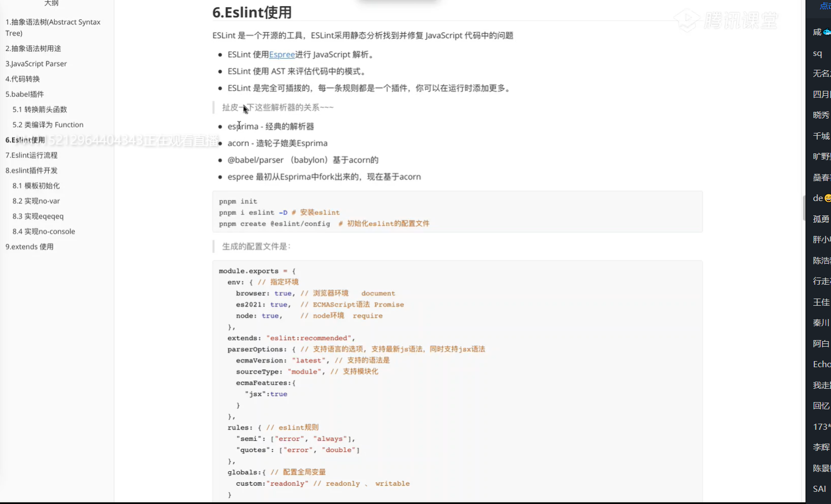Image resolution: width=831 pixels, height=504 pixels.
Task: Click the fish emoji beside 咸
Action: [827, 32]
